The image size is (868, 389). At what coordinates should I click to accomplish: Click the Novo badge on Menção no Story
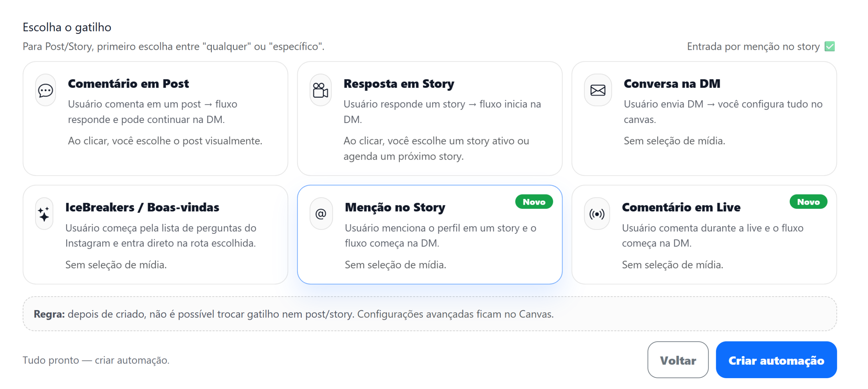coord(534,202)
